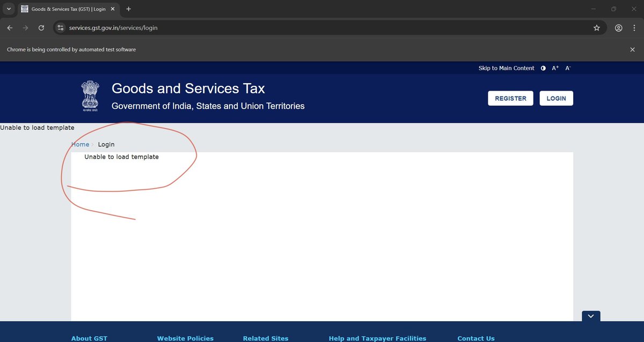Viewport: 644px width, 342px height.
Task: Toggle the dark theme contrast icon
Action: click(543, 68)
